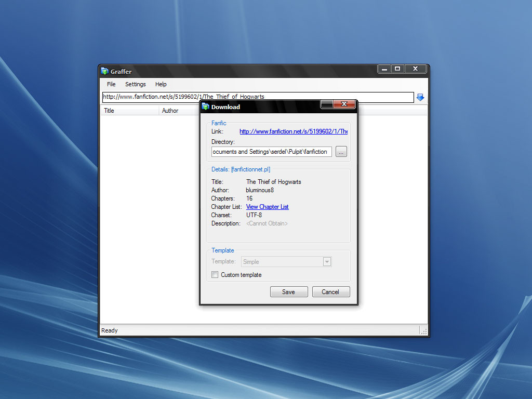Image resolution: width=532 pixels, height=399 pixels.
Task: Click the '<Cannot Obtain>' description text
Action: [x=267, y=223]
